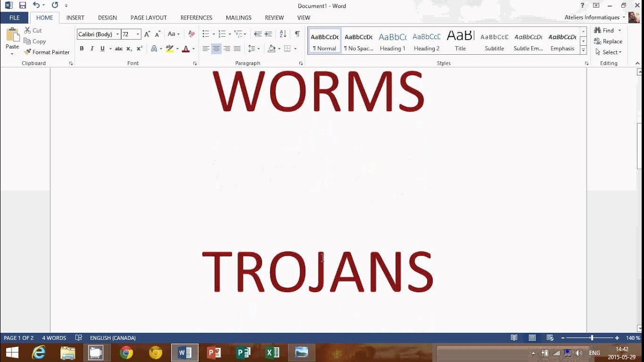
Task: Open spelling and grammar check status icon
Action: pyautogui.click(x=78, y=338)
